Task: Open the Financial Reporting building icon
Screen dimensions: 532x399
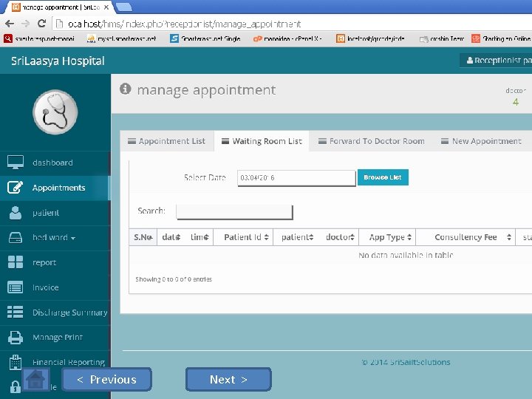Action: (16, 362)
